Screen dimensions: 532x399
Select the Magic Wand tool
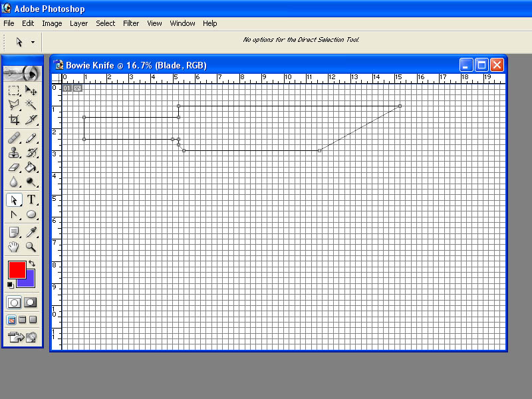coord(31,105)
